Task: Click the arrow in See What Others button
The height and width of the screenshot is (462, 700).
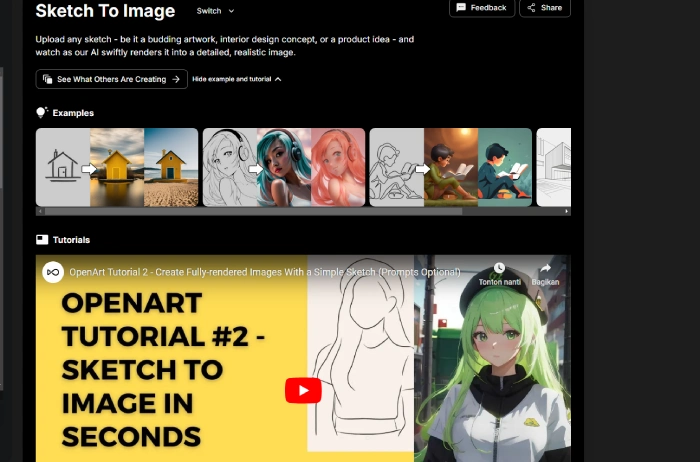Action: (x=176, y=79)
